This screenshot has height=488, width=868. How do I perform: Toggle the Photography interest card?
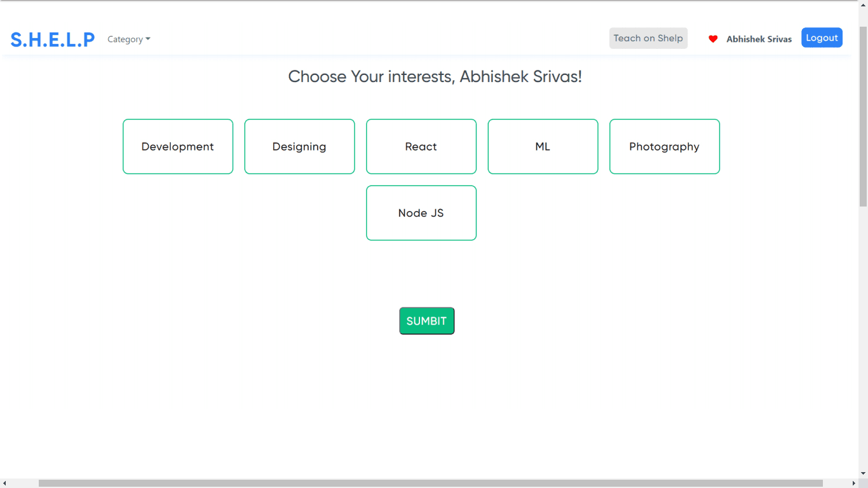point(665,146)
